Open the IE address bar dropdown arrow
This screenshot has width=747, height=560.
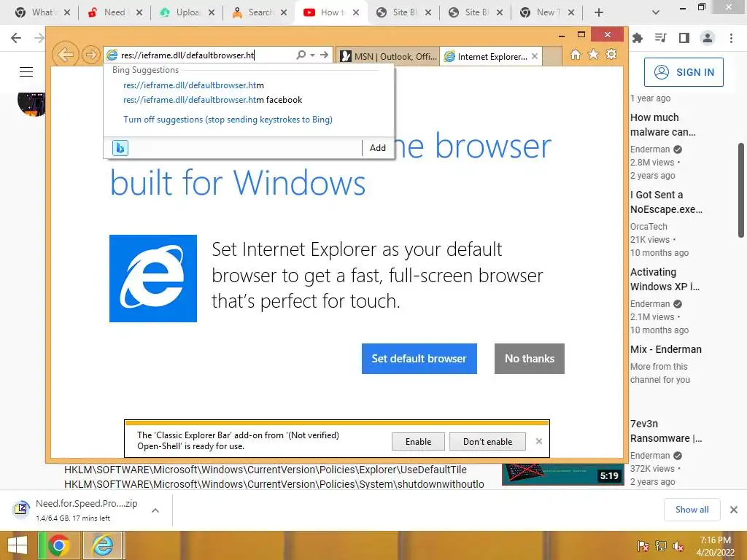(312, 55)
